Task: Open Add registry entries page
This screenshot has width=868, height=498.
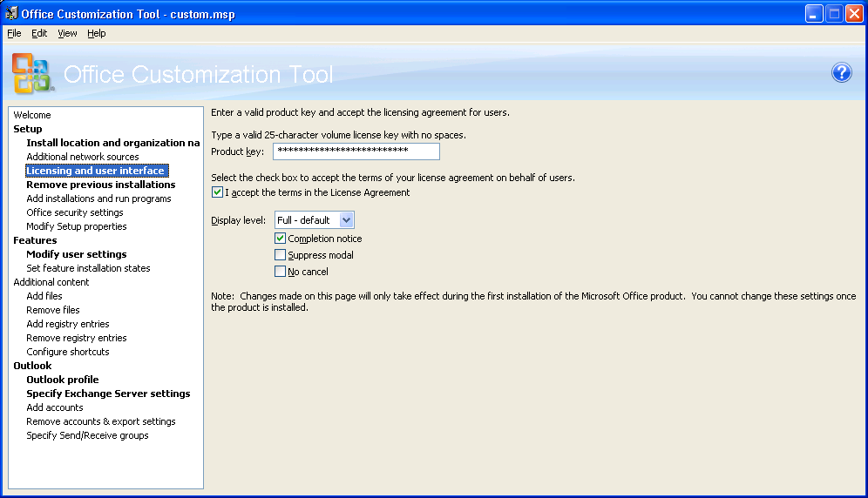Action: [67, 324]
